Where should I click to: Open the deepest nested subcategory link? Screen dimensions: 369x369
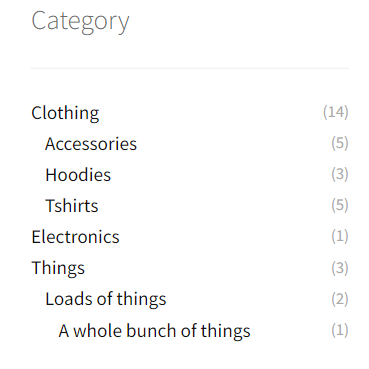tap(154, 331)
